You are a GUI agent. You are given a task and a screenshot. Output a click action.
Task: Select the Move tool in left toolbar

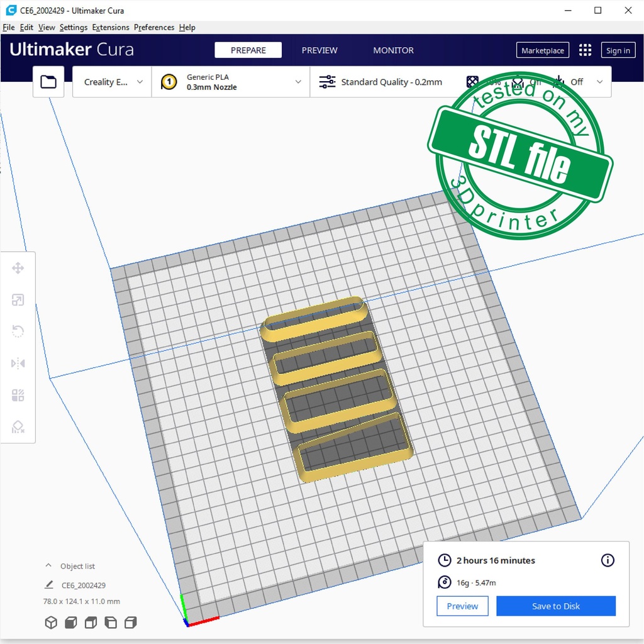[x=18, y=269]
